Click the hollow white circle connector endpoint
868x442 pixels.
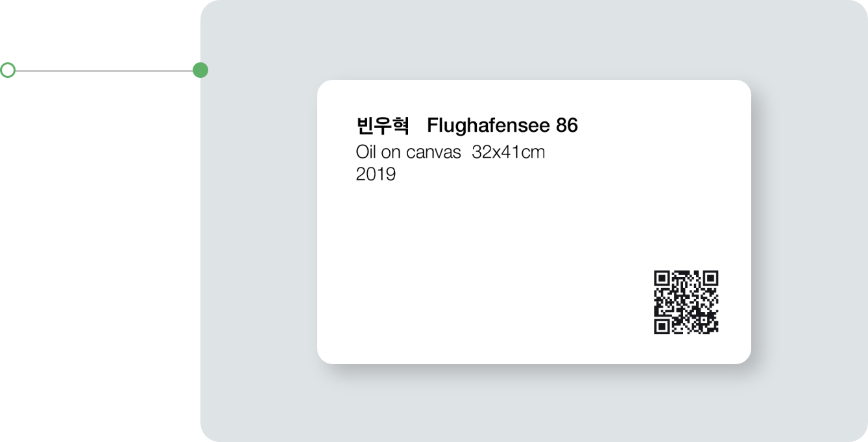tap(8, 70)
